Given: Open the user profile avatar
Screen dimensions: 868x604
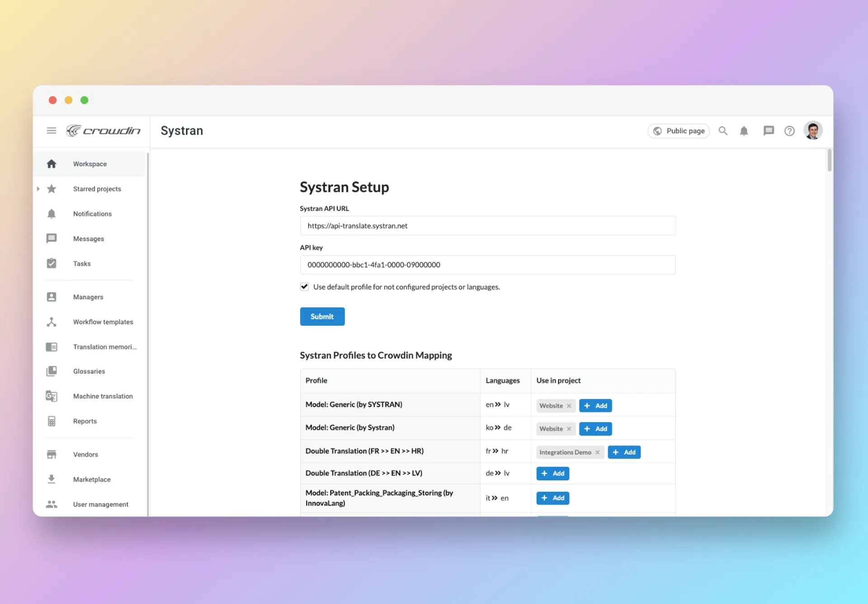Looking at the screenshot, I should click(813, 131).
